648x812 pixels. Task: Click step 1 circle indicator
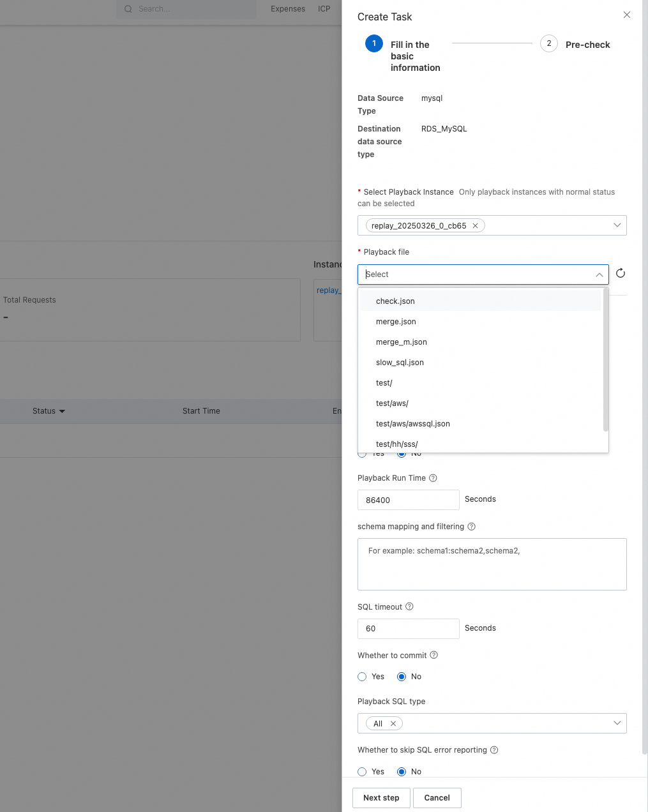click(374, 43)
